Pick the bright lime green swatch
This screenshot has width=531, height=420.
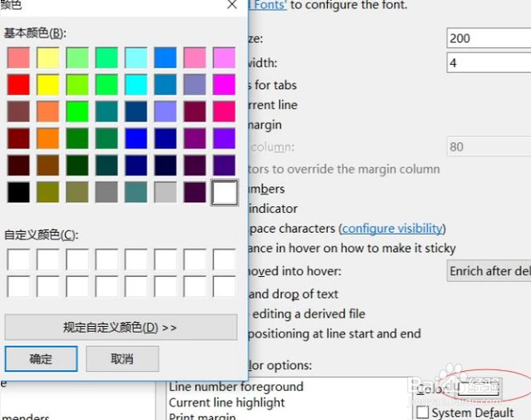[77, 111]
